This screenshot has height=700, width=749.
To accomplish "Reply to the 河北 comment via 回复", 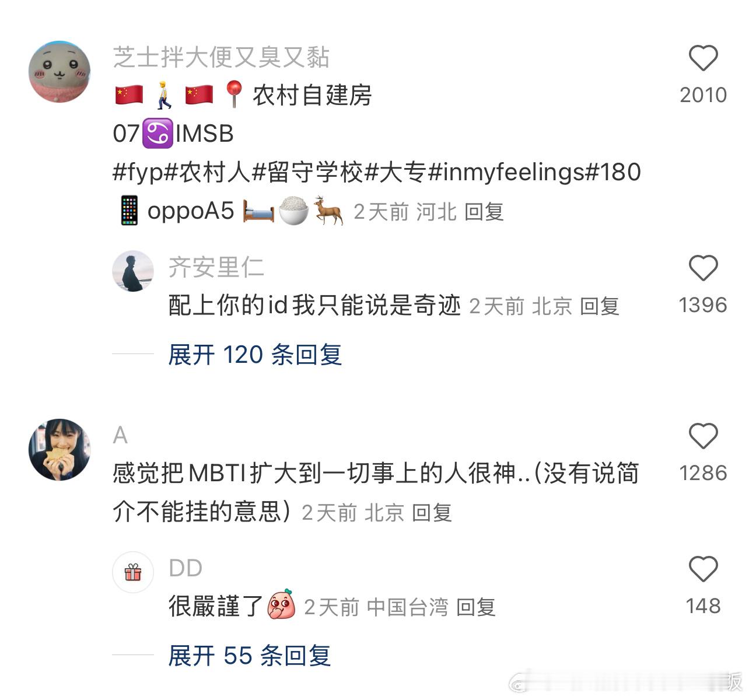I will point(484,212).
